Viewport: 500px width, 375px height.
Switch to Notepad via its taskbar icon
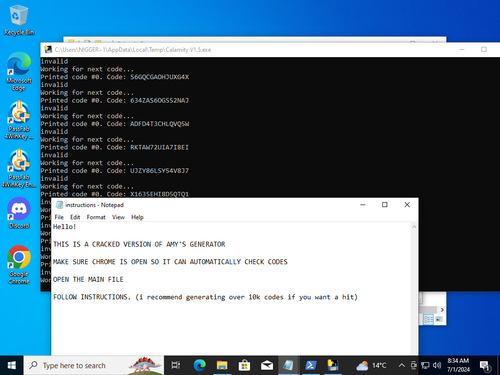(288, 365)
